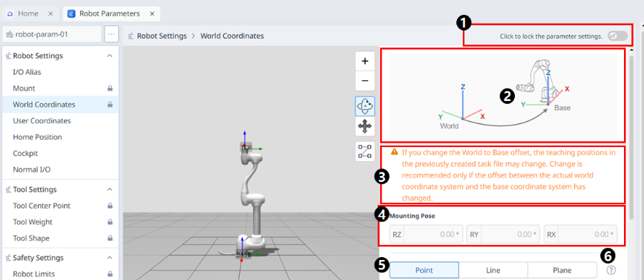The width and height of the screenshot is (644, 280).
Task: Open Cockpit settings
Action: click(60, 153)
